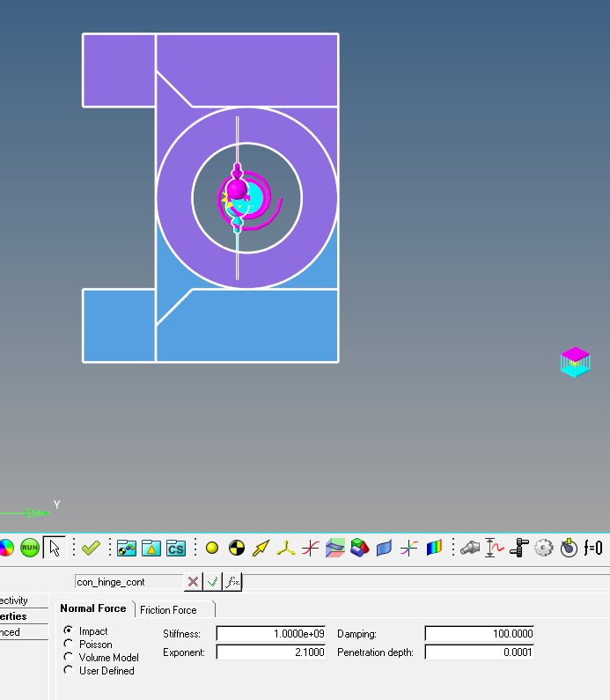Click the con_hinge_cont name field
The image size is (610, 700).
[x=129, y=582]
